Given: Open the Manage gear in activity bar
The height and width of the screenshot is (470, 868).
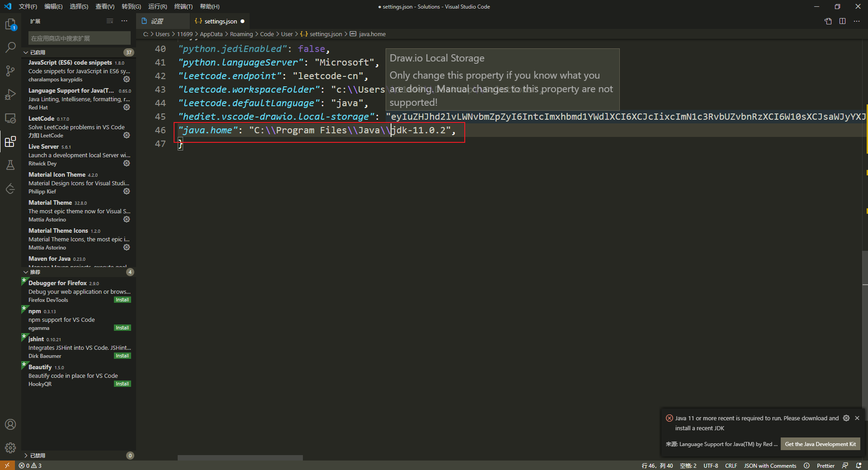Looking at the screenshot, I should click(x=10, y=448).
